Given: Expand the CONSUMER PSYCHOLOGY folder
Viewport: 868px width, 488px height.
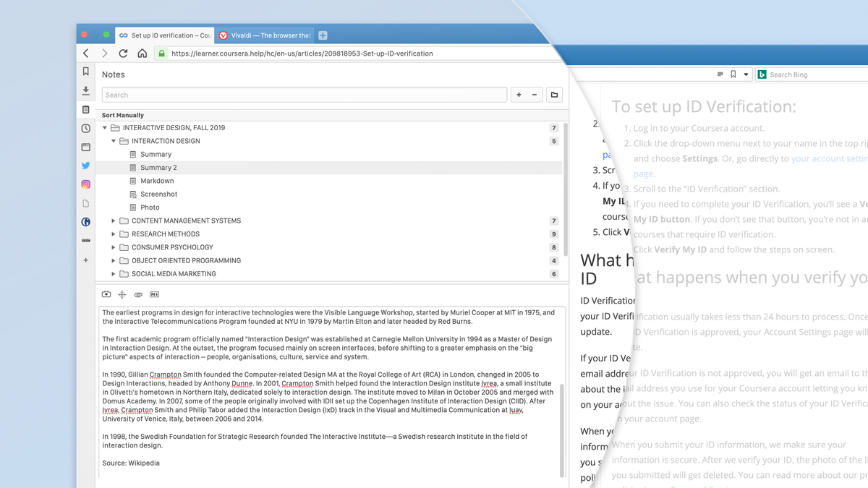Looking at the screenshot, I should [114, 247].
